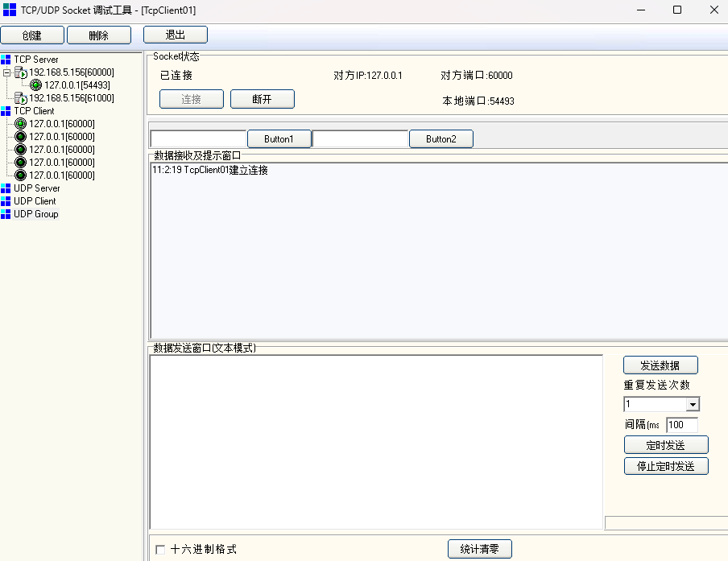728x561 pixels.
Task: Click the 断开 disconnect button
Action: [x=262, y=99]
